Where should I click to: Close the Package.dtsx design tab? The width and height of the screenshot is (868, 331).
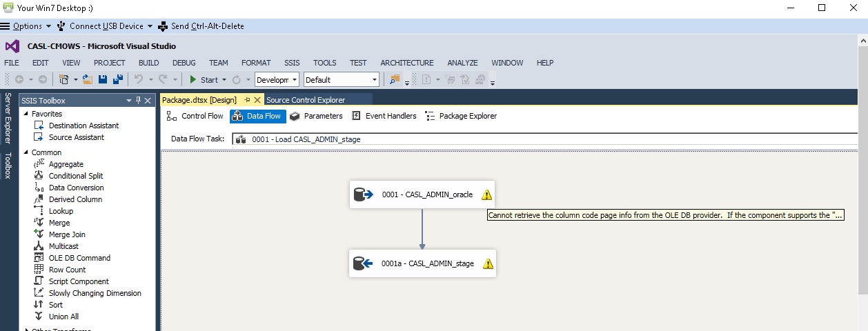pyautogui.click(x=258, y=100)
